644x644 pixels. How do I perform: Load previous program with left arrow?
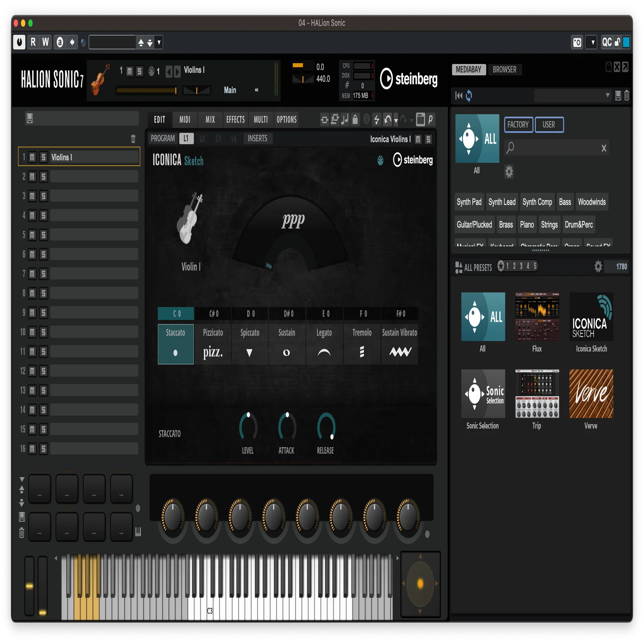169,72
